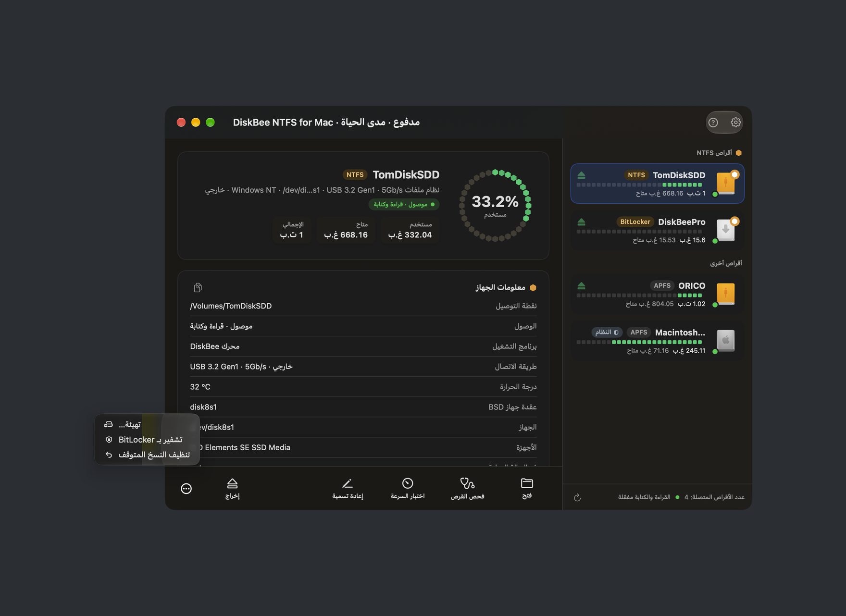
Task: Click عدد الأقراص المتصلة: 4 status text
Action: pos(714,497)
